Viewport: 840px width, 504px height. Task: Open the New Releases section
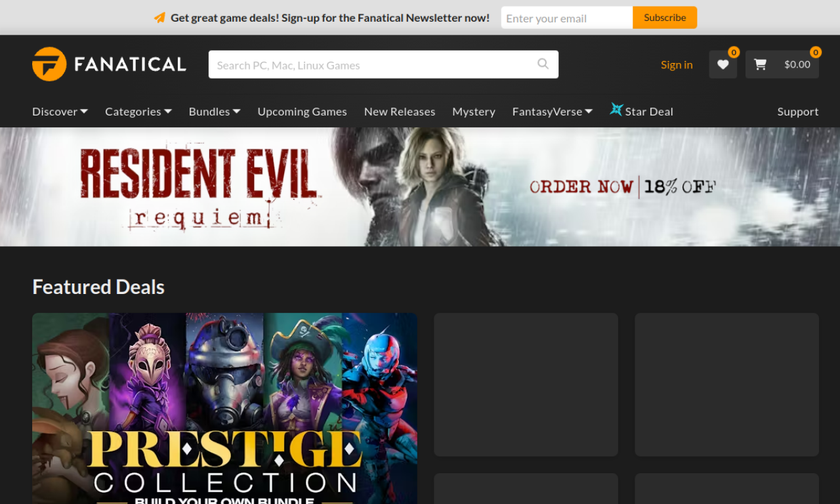(400, 111)
